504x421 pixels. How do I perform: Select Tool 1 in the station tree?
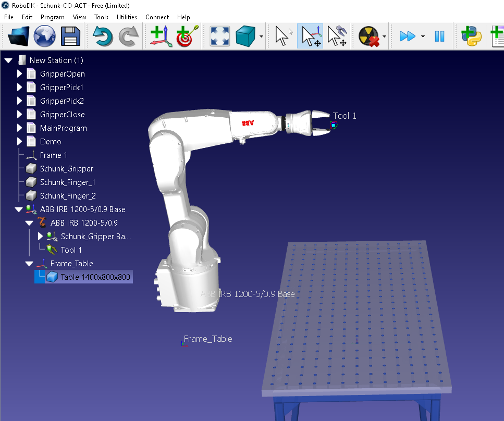click(71, 250)
